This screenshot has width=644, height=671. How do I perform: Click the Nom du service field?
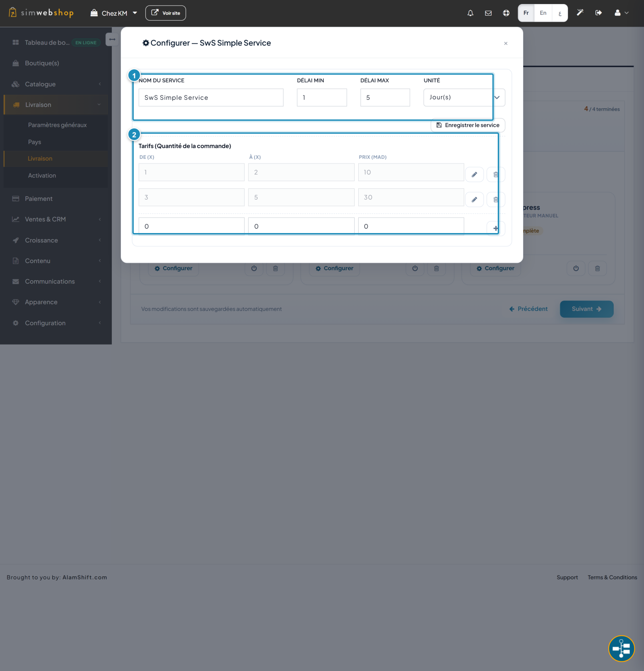tap(211, 97)
